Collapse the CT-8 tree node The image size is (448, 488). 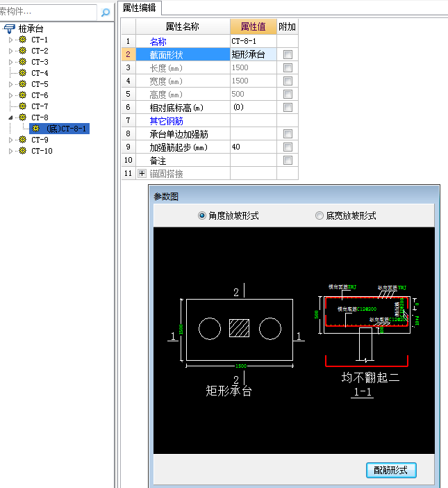click(10, 117)
